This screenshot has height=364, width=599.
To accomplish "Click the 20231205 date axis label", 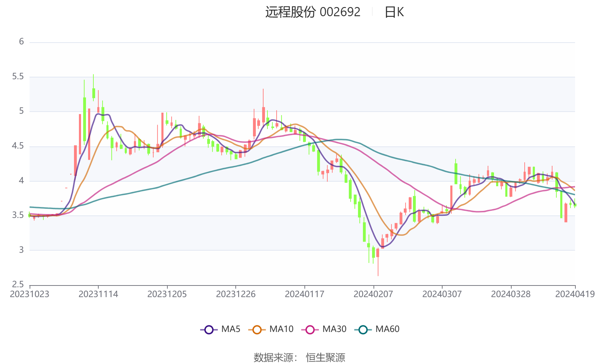I will click(167, 294).
